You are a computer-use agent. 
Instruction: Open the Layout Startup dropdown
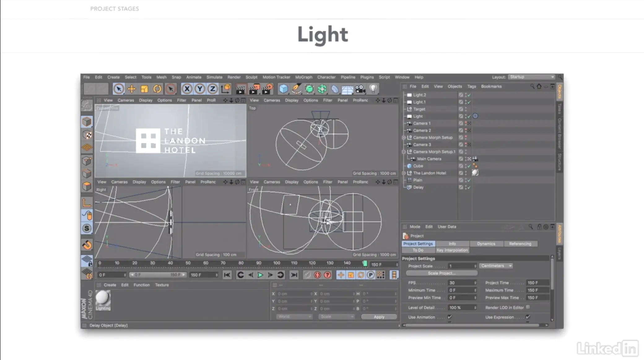[531, 77]
